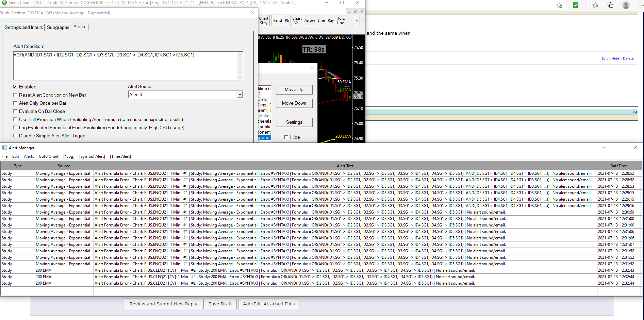The height and width of the screenshot is (320, 644).
Task: Select the Ray drawing tool
Action: (331, 21)
